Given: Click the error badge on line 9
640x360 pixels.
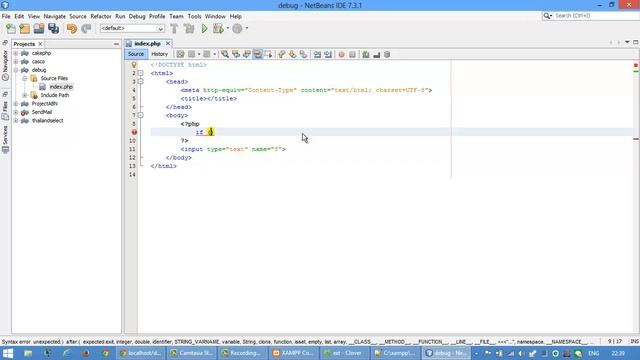Looking at the screenshot, I should tap(134, 132).
